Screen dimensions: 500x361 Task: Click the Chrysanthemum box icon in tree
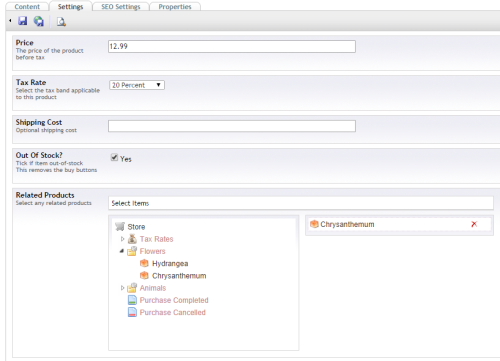[144, 275]
